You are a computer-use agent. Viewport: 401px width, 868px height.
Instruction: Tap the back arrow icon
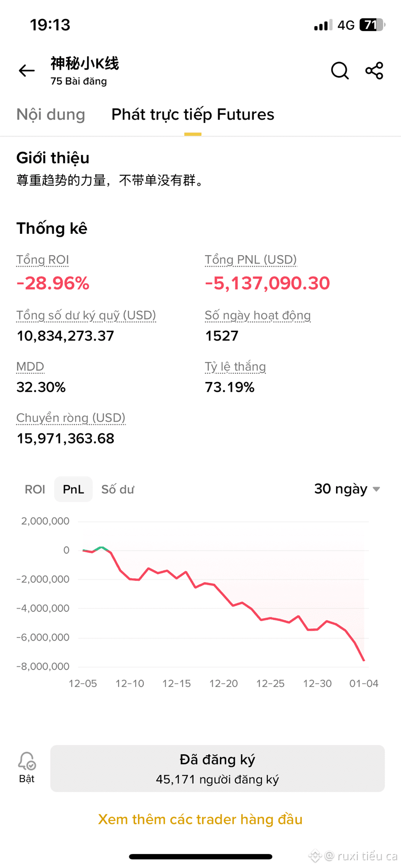27,71
